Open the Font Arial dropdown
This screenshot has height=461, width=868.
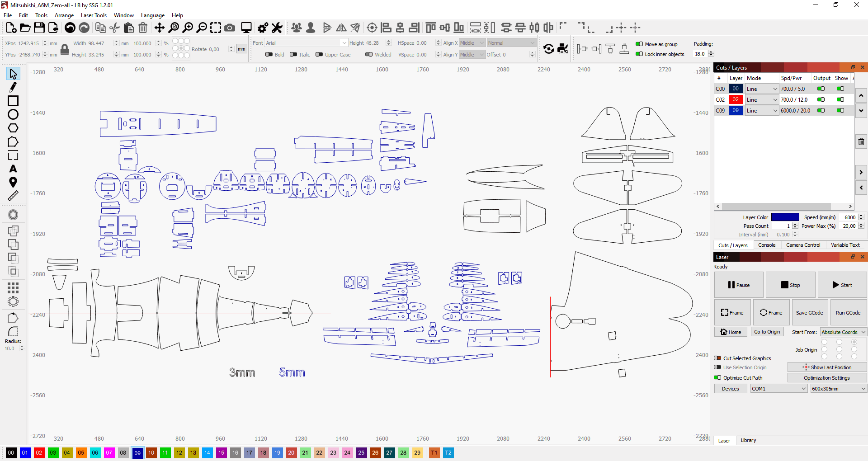click(x=306, y=43)
